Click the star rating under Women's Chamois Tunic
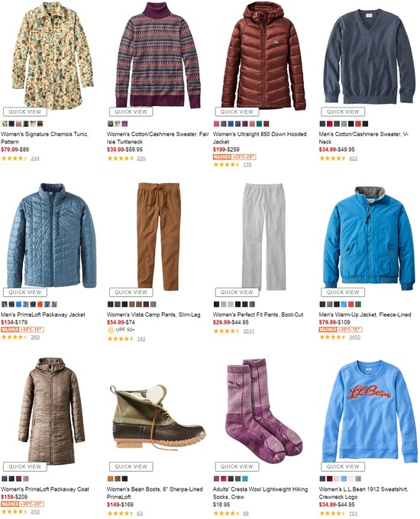This screenshot has height=519, width=420. click(14, 158)
